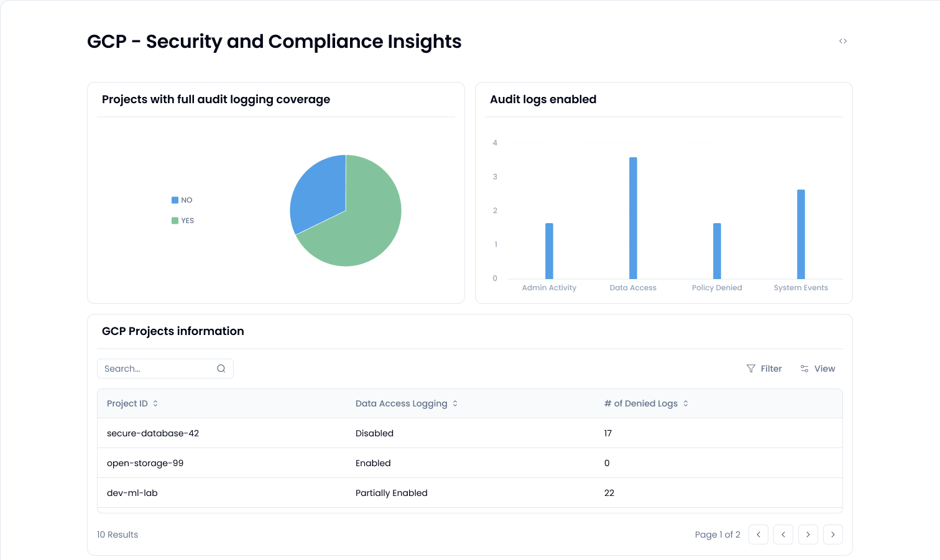The image size is (940, 560).
Task: Click the magnifier icon in the search box
Action: point(221,369)
